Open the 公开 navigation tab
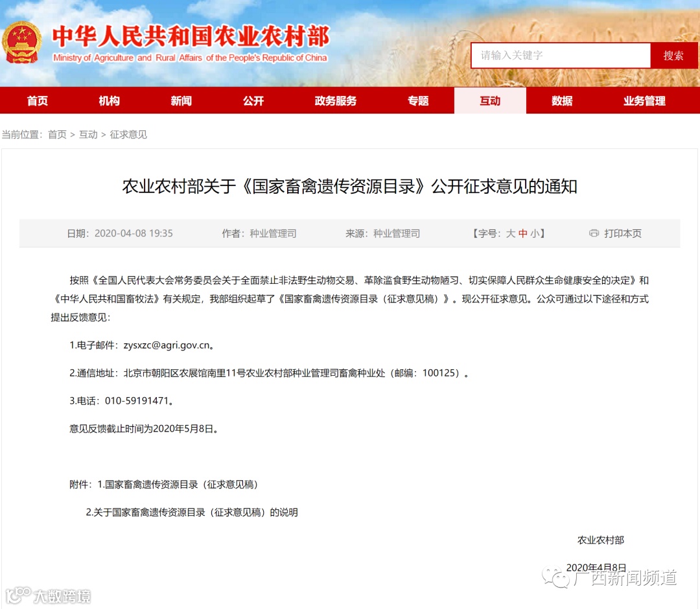 point(253,101)
